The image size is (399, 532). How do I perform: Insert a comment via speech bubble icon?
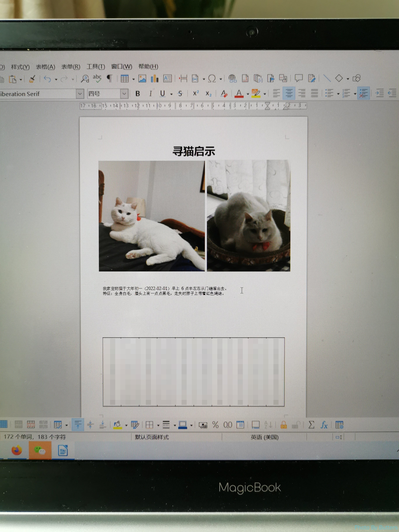pos(299,78)
